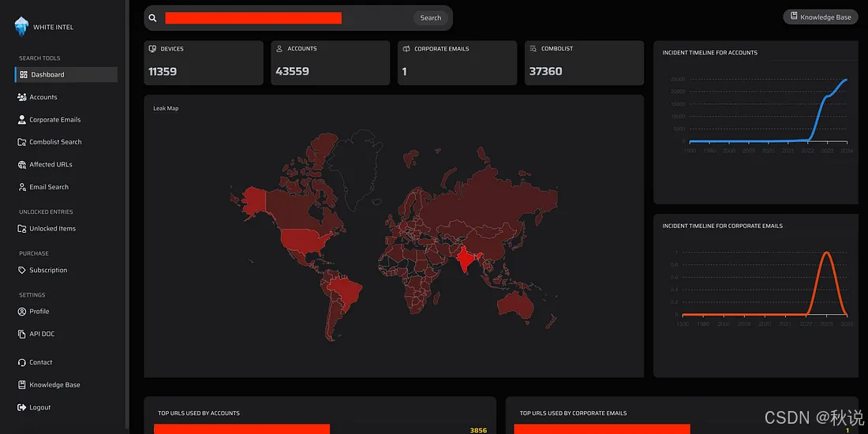This screenshot has width=868, height=434.
Task: Select Combolist Search in sidebar
Action: point(55,142)
